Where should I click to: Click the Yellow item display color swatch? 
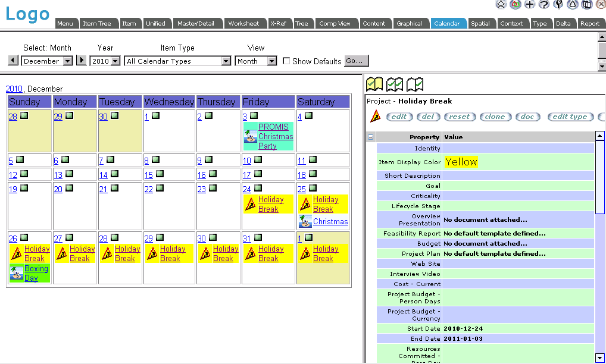coord(461,162)
